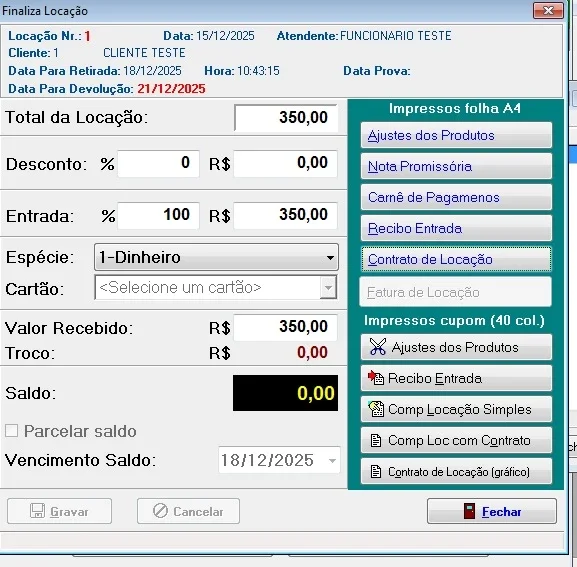Open the Vencimento Saldo date picker arrow

click(x=332, y=460)
